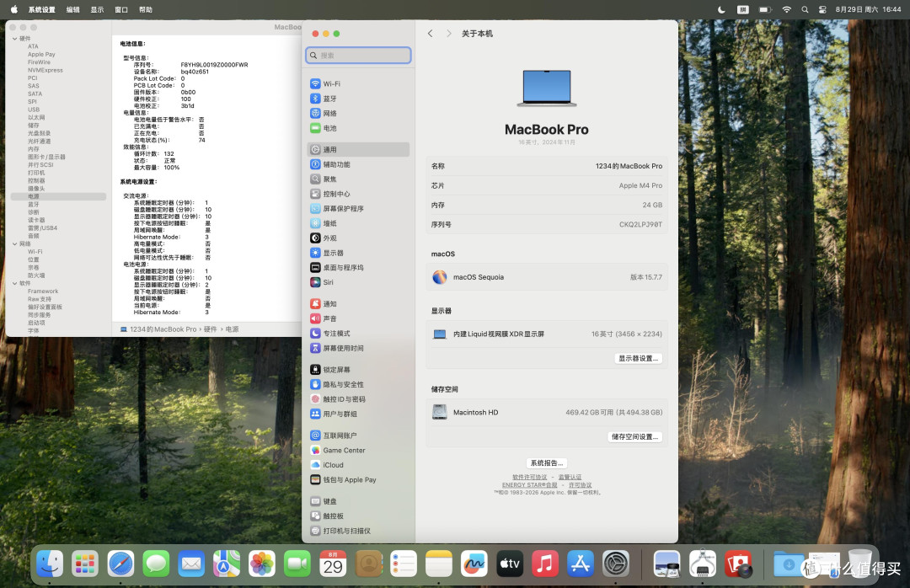
Task: Select 隐私与安全性 in sidebar
Action: click(358, 384)
